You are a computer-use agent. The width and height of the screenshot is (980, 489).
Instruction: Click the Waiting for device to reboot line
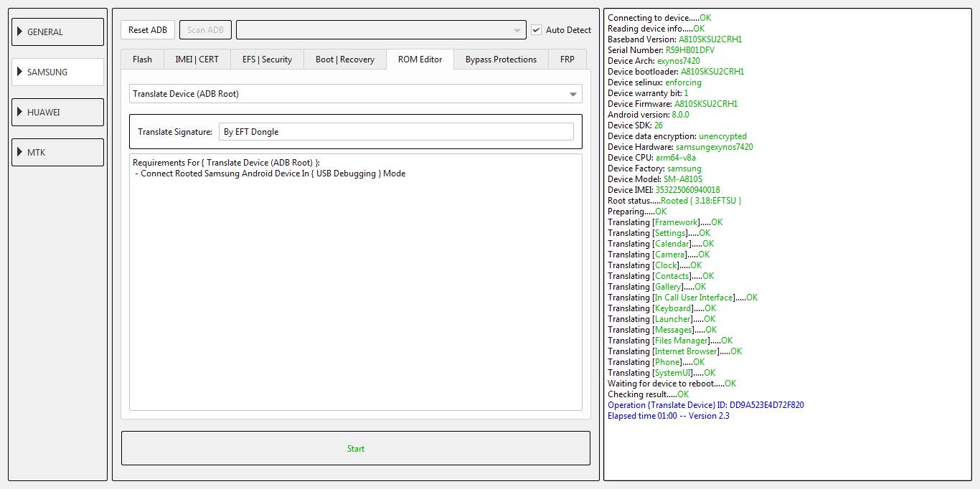[672, 384]
